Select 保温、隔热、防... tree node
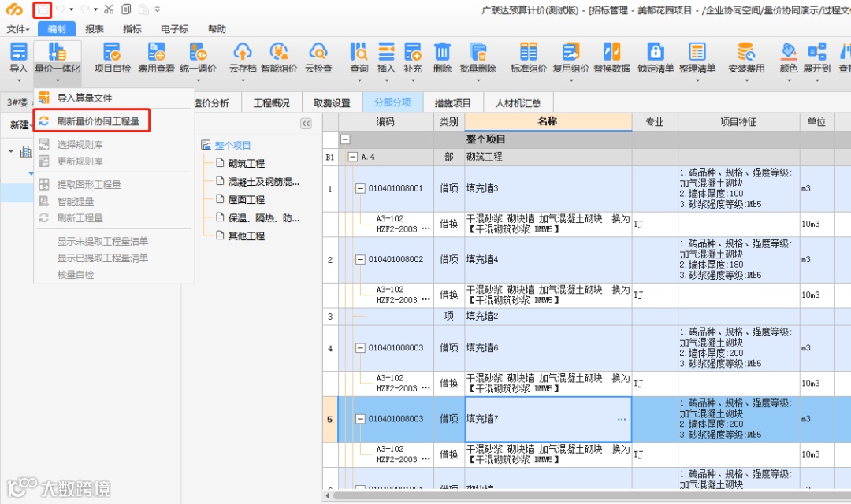 click(264, 218)
